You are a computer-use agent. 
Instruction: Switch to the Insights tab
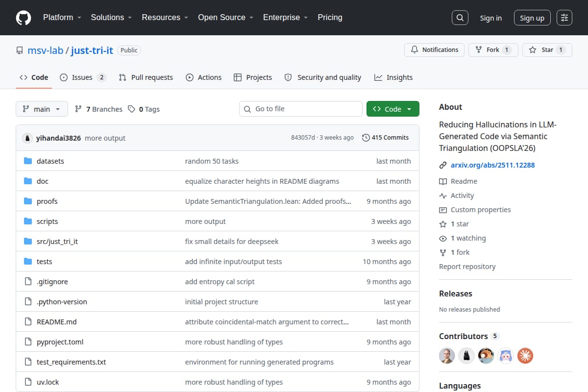tap(393, 77)
